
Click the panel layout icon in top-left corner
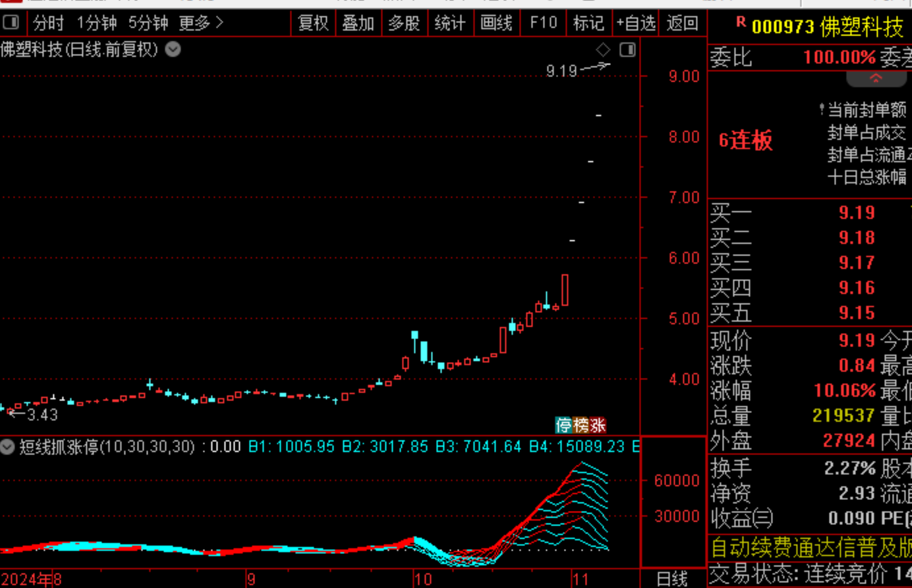pyautogui.click(x=12, y=23)
